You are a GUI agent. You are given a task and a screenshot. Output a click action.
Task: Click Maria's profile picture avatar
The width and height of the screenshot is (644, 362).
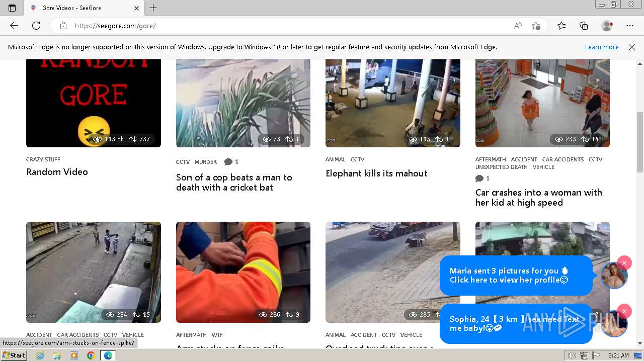(x=614, y=276)
